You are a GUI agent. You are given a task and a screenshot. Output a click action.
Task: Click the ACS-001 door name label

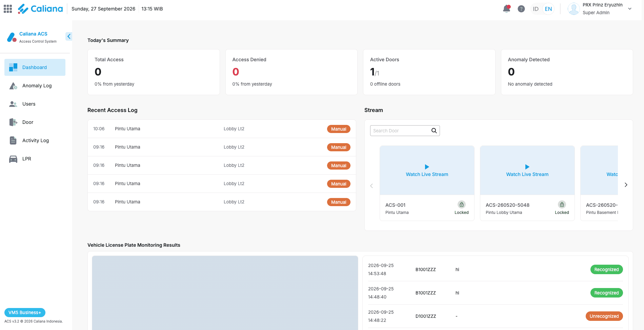(x=396, y=205)
